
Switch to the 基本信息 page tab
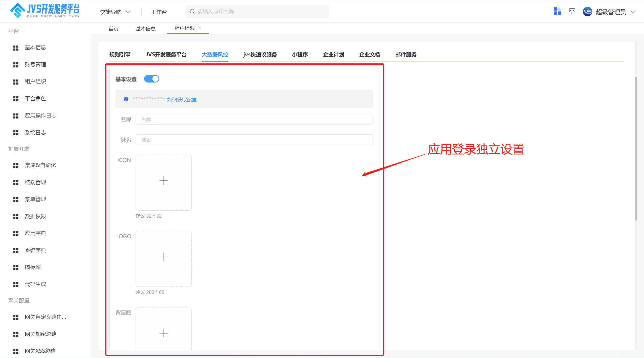(x=146, y=29)
